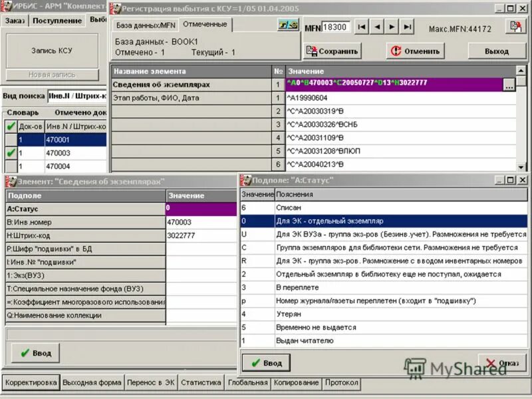Select value ^C^A20031208^ВЛЮП
The image size is (532, 399).
click(400, 151)
